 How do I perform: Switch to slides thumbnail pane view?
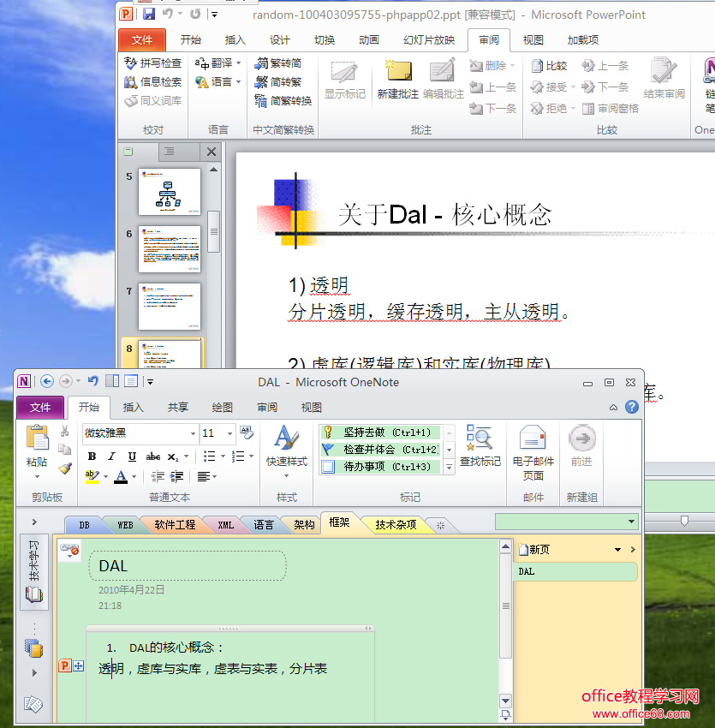pos(128,152)
